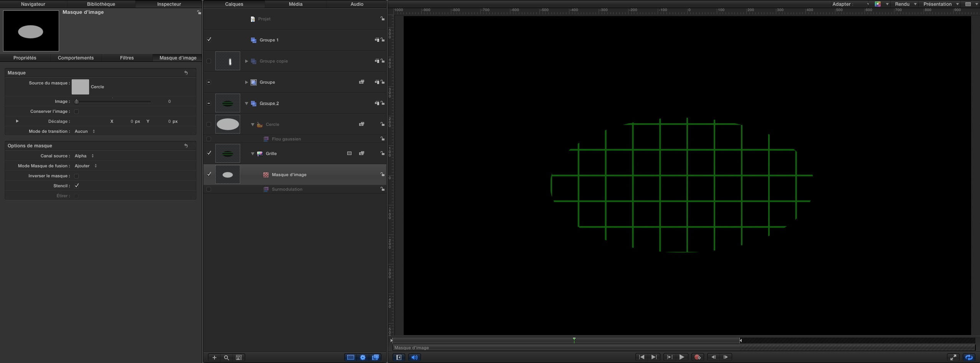Toggle the behaviors gear display button
Screen dimensions: 980x363
[x=363, y=358]
